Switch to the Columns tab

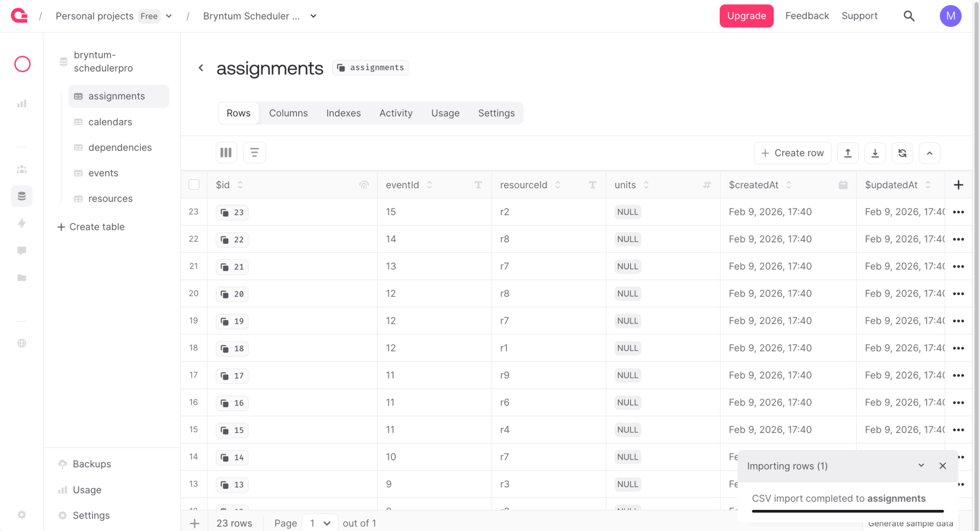[x=288, y=113]
